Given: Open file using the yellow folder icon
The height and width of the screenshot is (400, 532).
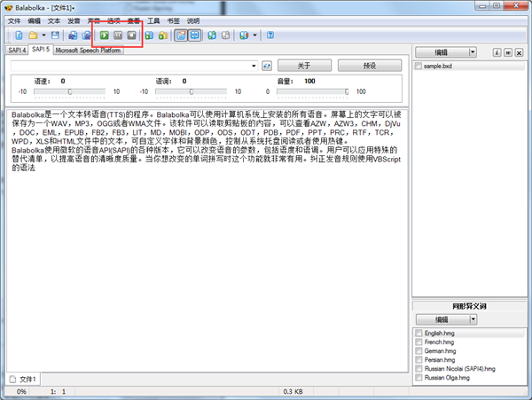Looking at the screenshot, I should coord(32,35).
